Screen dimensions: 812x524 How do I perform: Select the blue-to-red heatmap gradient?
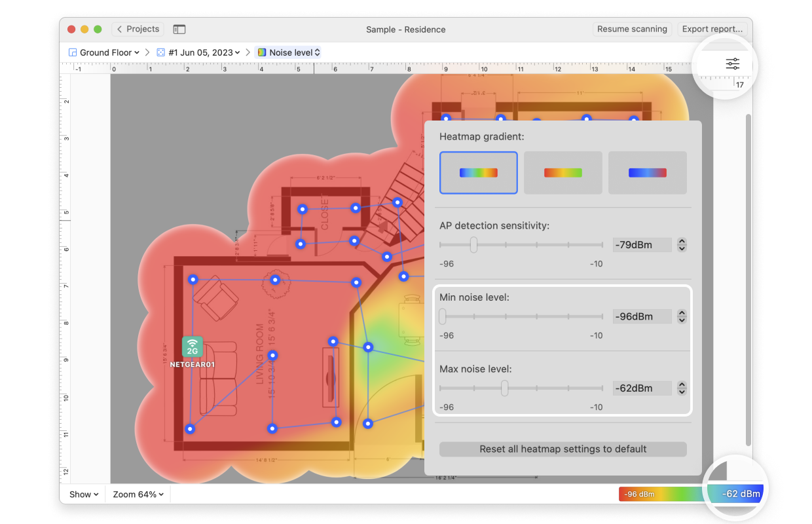(648, 173)
